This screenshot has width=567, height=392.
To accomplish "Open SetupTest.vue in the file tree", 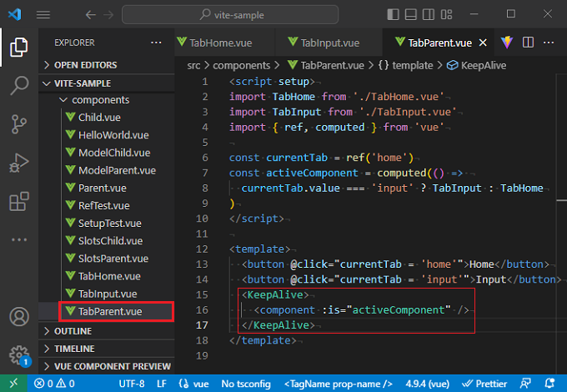I will tap(107, 224).
